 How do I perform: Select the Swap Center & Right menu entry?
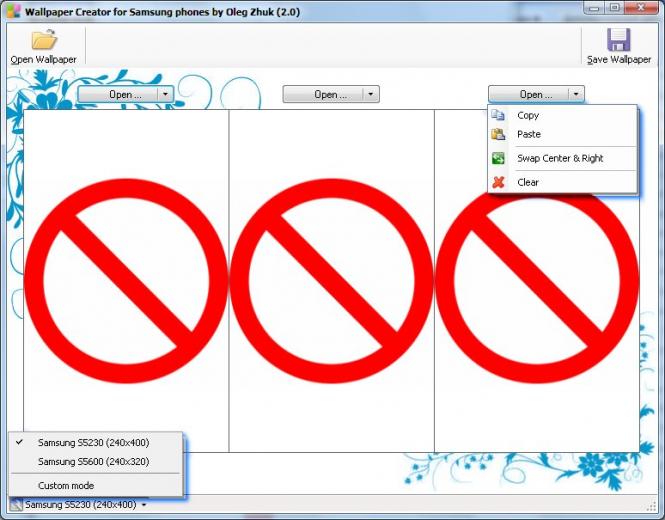562,158
